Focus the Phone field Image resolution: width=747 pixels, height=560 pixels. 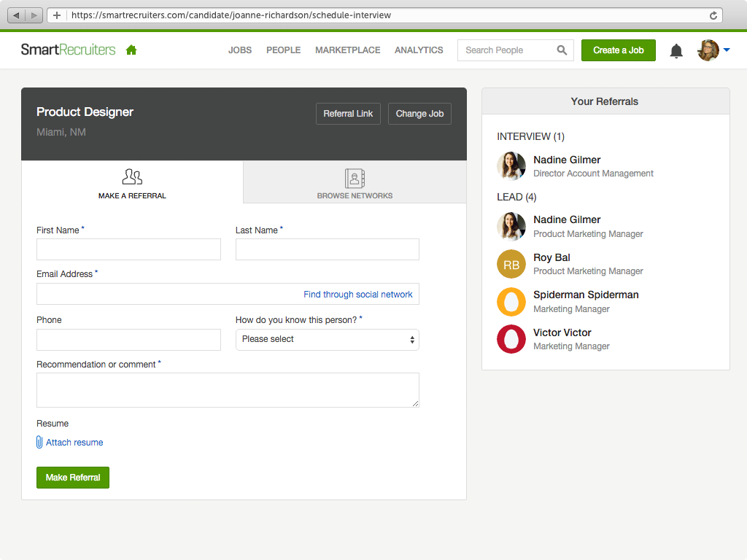(128, 340)
